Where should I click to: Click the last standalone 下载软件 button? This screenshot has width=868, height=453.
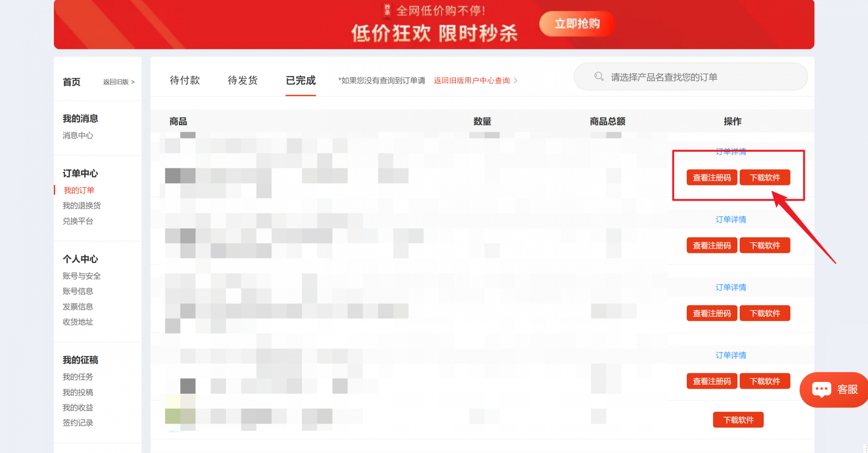738,420
